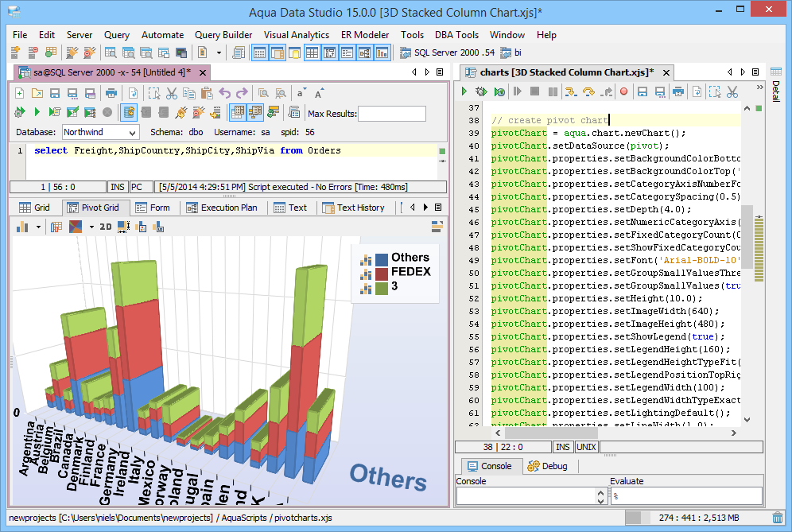Open tab list icon for query editor tabs
The width and height of the screenshot is (792, 532).
point(440,72)
